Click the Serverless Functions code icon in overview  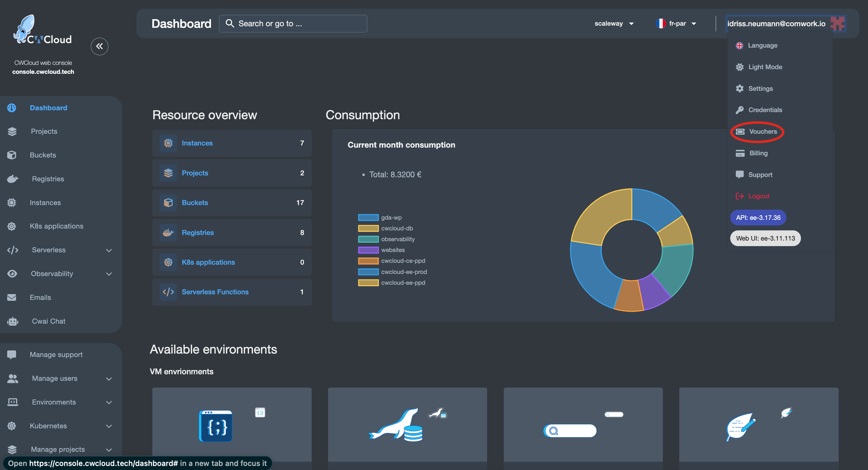[x=168, y=292]
